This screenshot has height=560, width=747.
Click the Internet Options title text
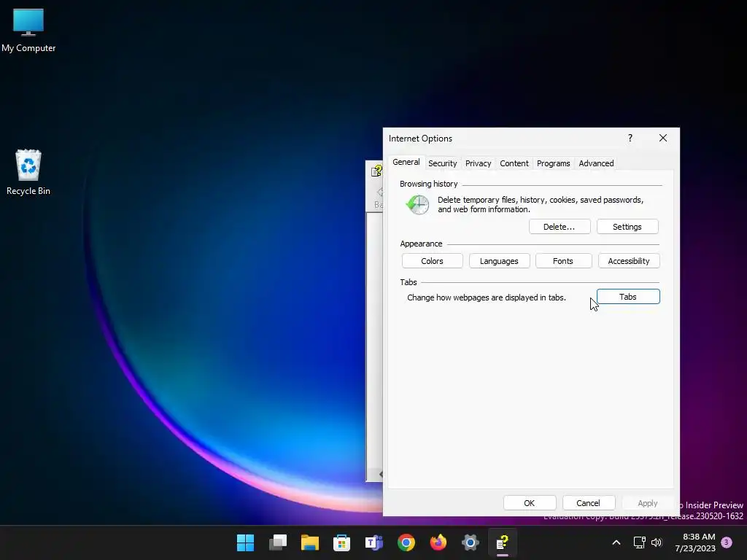(420, 139)
